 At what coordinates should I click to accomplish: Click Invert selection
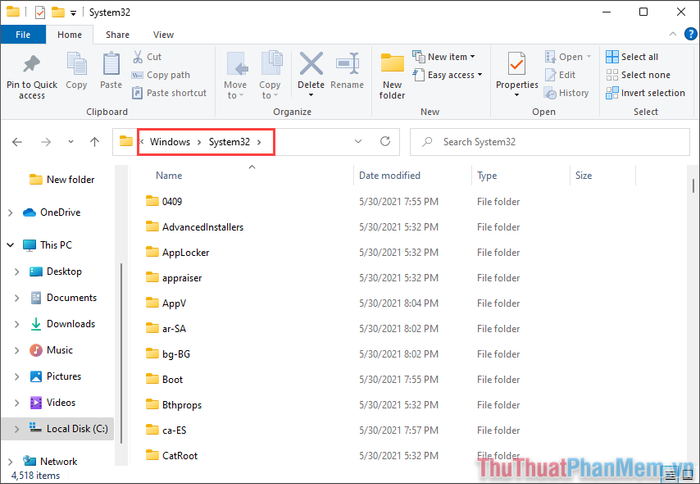tap(646, 93)
